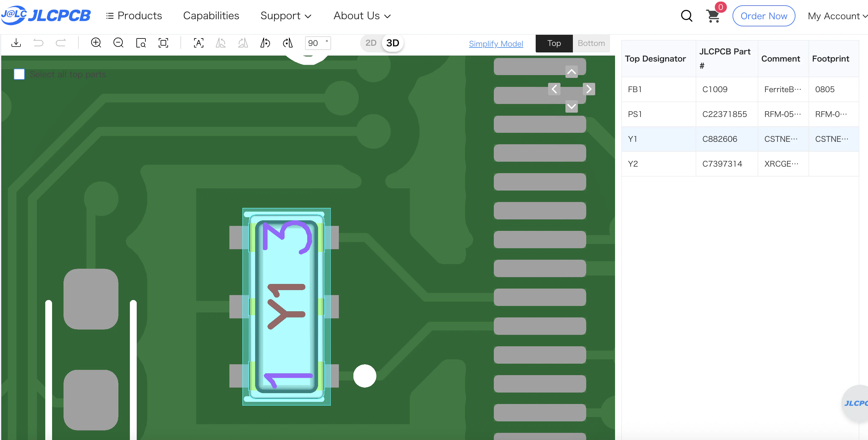868x440 pixels.
Task: Click the Order Now button
Action: point(764,16)
